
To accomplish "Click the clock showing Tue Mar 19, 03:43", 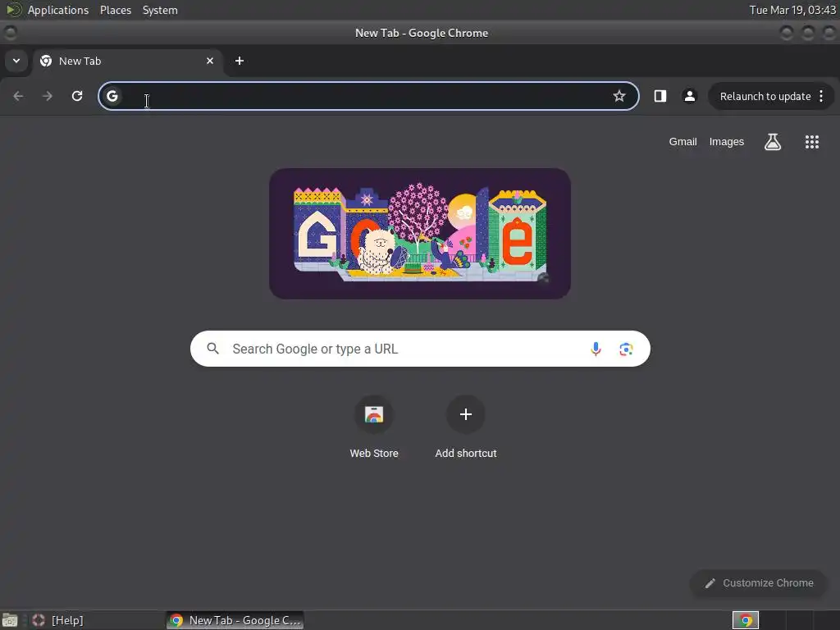I will (792, 10).
